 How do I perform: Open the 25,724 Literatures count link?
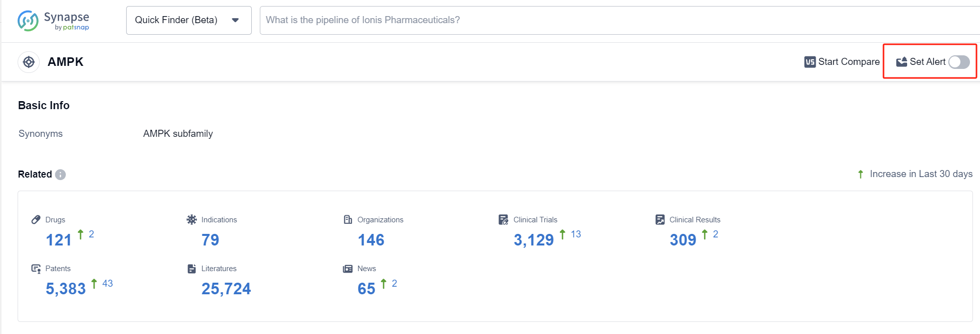(226, 289)
